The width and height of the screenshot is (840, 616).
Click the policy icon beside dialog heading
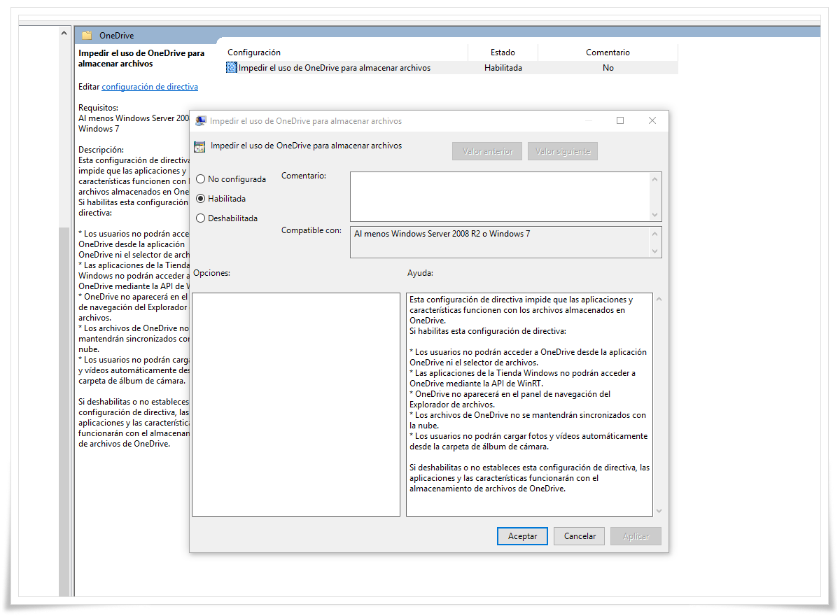click(199, 146)
